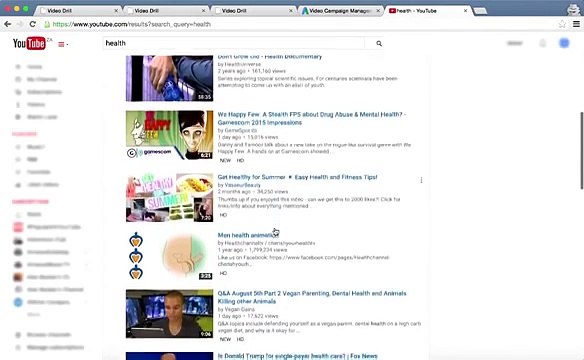The width and height of the screenshot is (584, 360).
Task: Click the My Channel sidebar icon
Action: [18, 79]
